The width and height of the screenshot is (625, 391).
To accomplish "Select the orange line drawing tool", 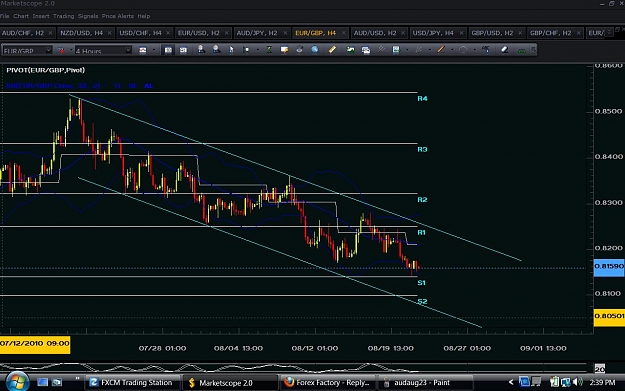I will point(441,50).
